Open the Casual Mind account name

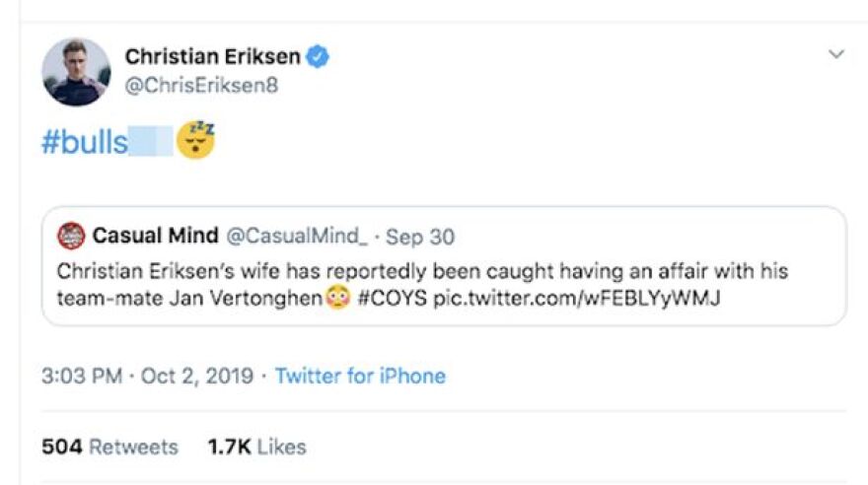pyautogui.click(x=156, y=237)
